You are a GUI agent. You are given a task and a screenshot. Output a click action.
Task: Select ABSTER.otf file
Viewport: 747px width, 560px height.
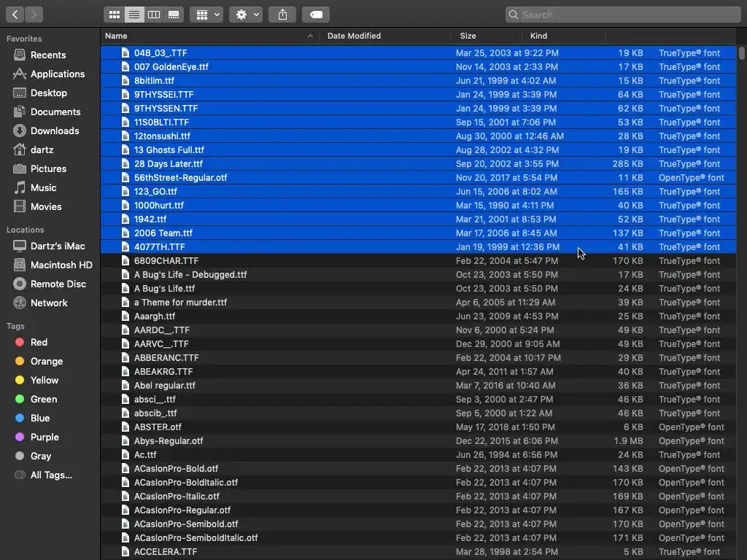click(418, 427)
